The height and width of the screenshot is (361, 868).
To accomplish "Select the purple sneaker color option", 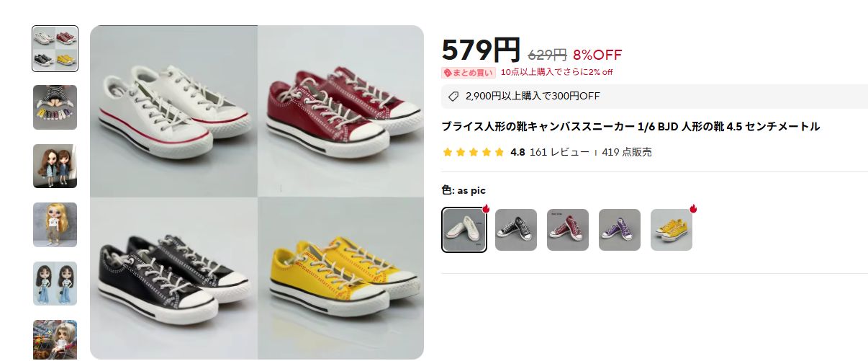I will coord(620,230).
